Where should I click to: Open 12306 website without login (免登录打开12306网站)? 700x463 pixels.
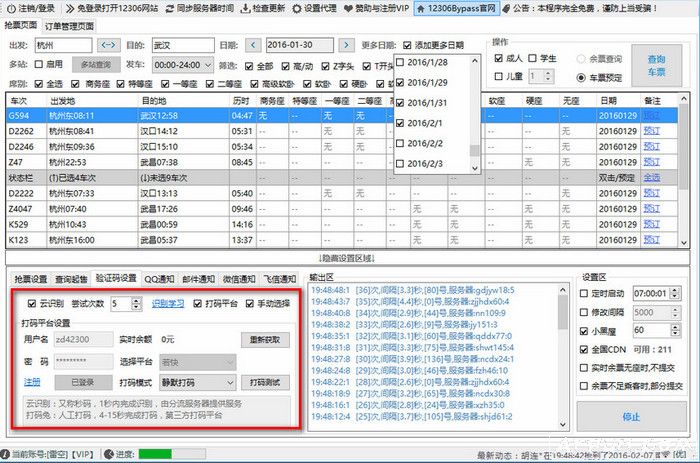pyautogui.click(x=112, y=8)
